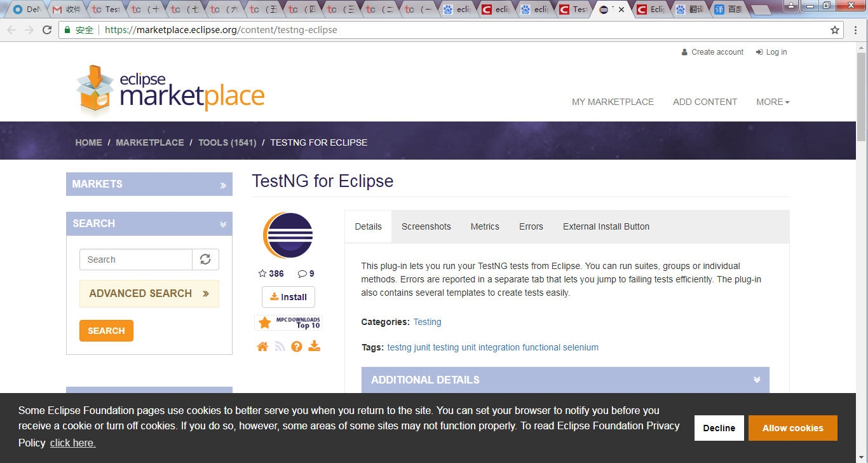Image resolution: width=868 pixels, height=463 pixels.
Task: Click the selenium tag link
Action: click(581, 347)
